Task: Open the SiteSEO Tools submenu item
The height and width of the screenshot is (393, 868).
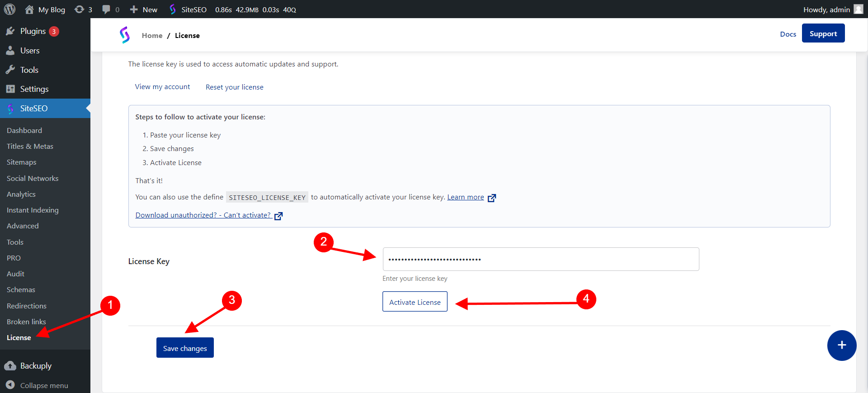Action: 15,242
